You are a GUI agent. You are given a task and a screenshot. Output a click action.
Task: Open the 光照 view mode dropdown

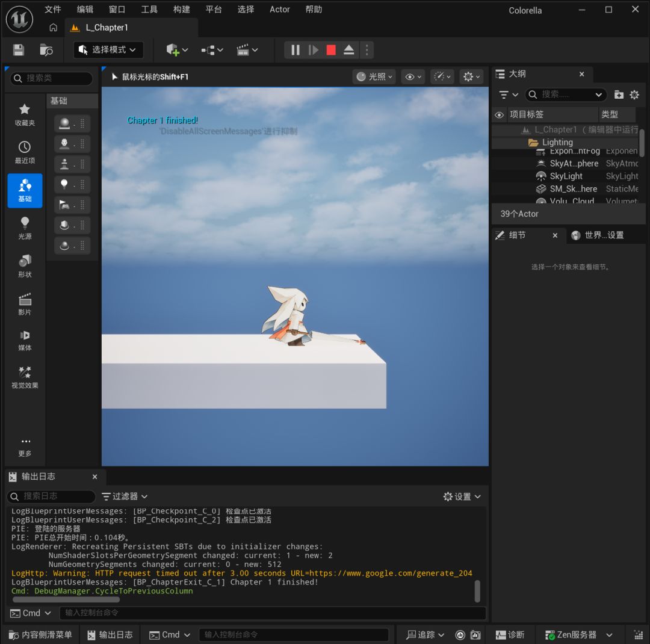coord(374,76)
